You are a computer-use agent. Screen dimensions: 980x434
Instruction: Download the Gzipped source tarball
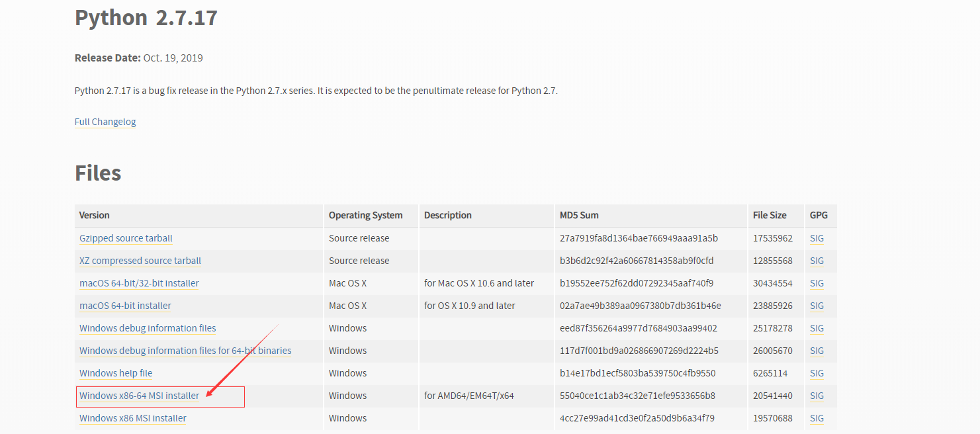coord(126,238)
